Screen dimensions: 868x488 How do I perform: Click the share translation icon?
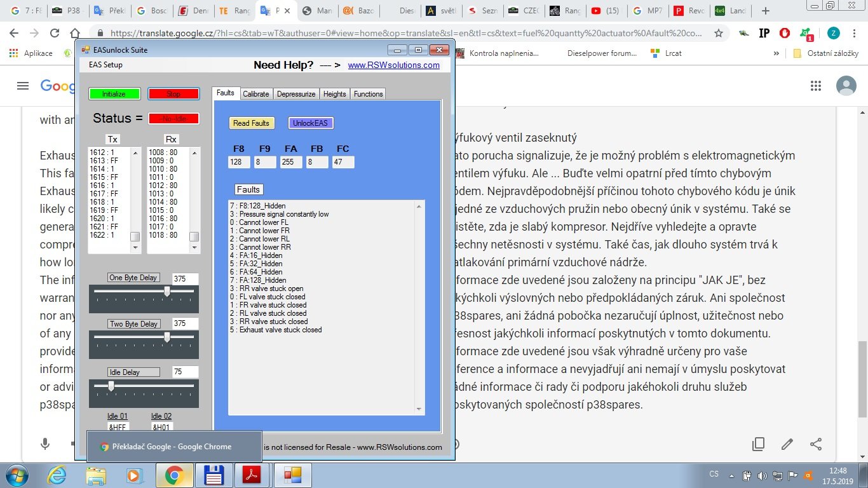pyautogui.click(x=817, y=444)
